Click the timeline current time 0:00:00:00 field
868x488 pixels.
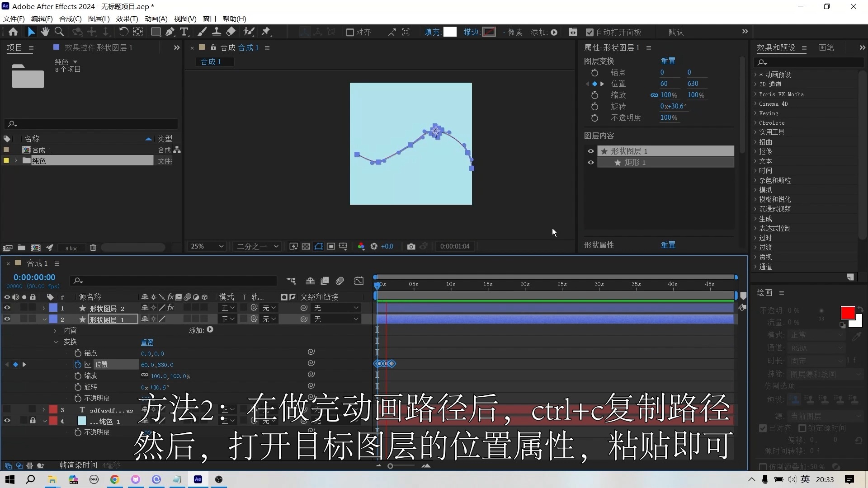(x=34, y=277)
